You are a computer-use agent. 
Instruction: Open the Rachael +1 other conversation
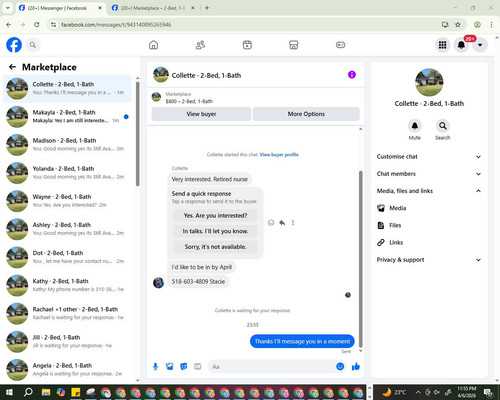pyautogui.click(x=67, y=313)
